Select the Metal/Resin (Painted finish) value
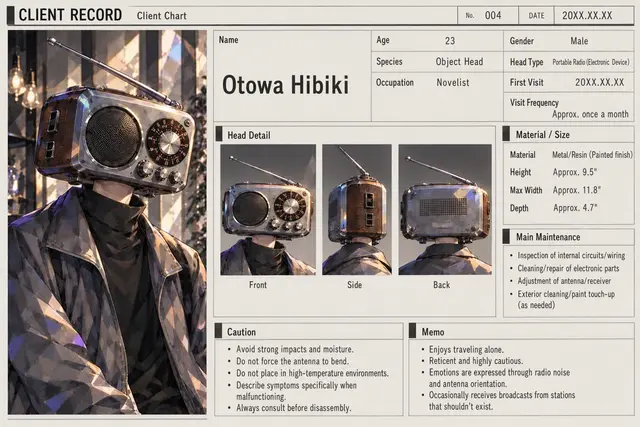640x427 pixels. (x=592, y=155)
